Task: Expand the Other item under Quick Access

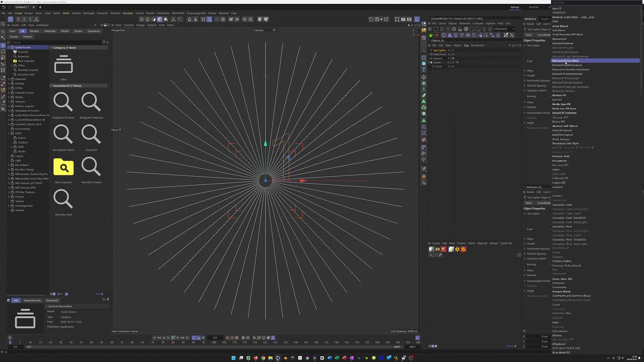Action: point(12,66)
